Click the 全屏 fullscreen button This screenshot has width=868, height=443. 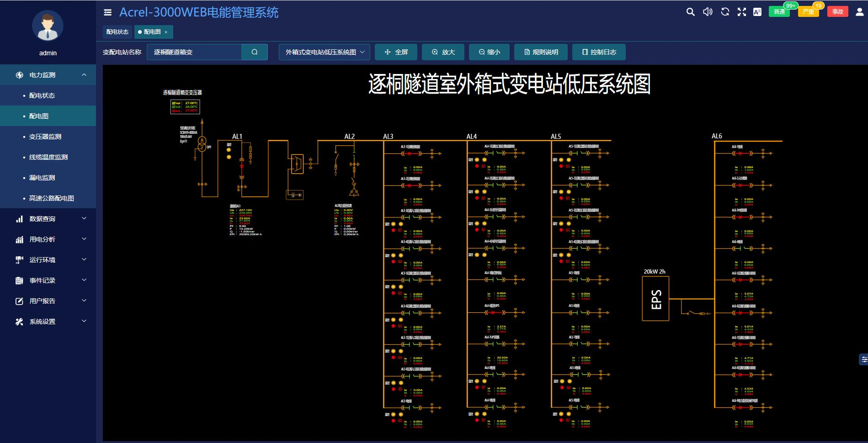click(x=396, y=52)
